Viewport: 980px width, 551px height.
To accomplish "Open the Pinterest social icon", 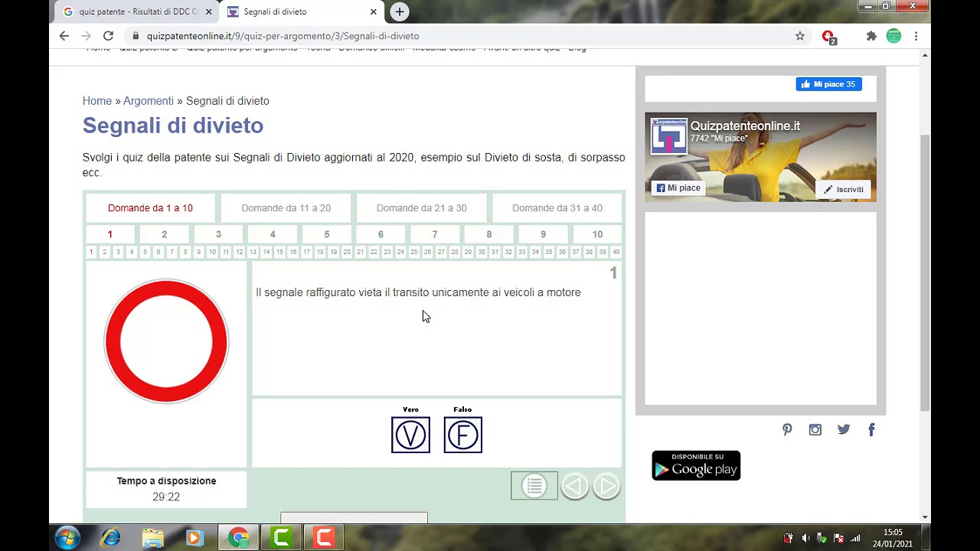I will (787, 429).
